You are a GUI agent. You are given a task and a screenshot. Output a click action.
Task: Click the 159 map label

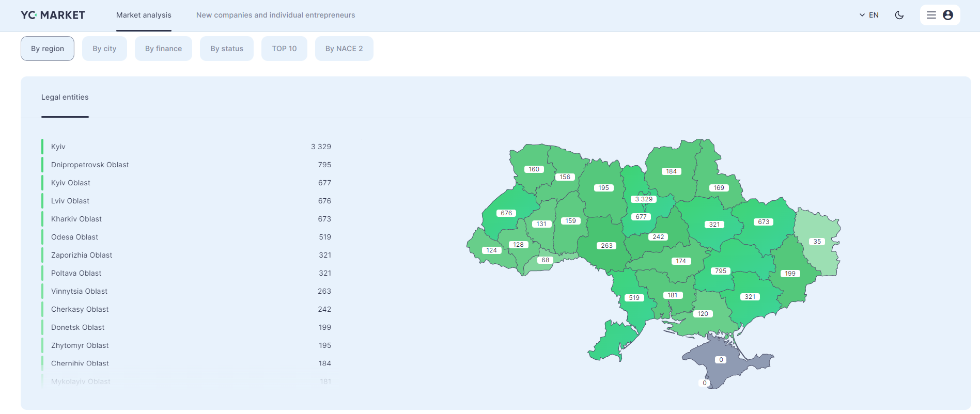click(570, 221)
